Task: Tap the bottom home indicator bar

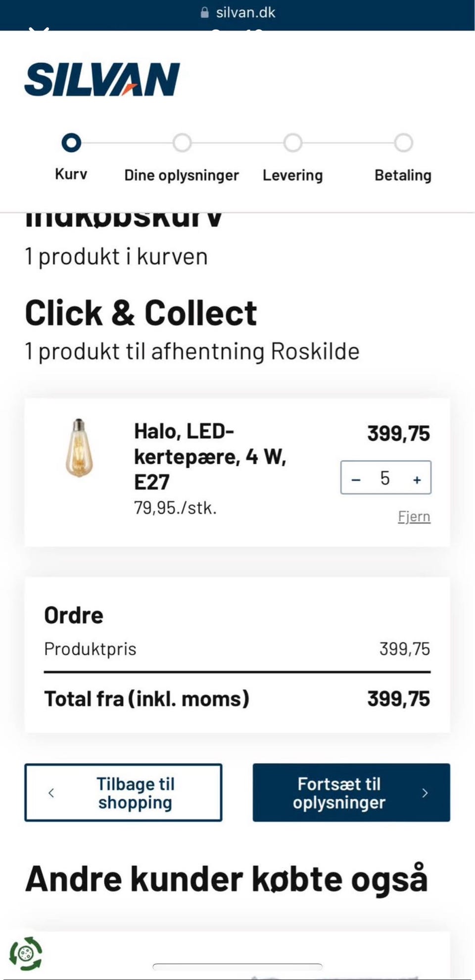Action: 237,967
